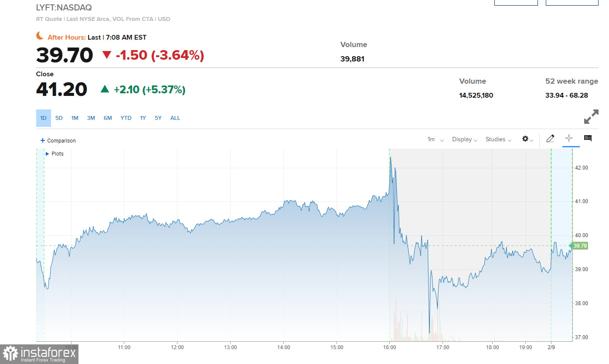
Task: Click the instaforex logo watermark
Action: 39,354
